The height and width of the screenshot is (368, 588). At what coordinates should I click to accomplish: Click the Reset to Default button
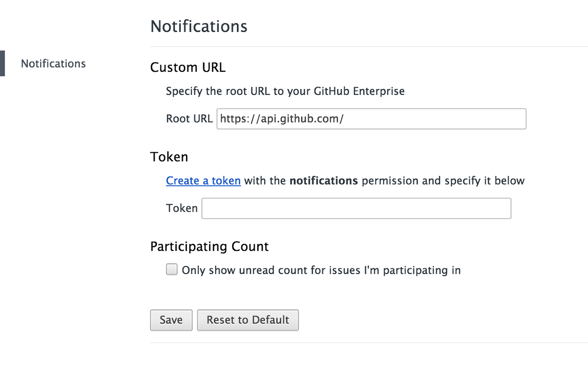248,320
